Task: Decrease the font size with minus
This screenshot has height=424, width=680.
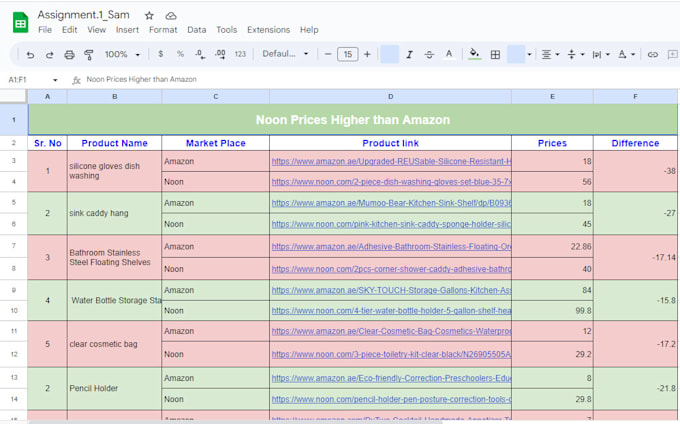Action: [x=328, y=54]
